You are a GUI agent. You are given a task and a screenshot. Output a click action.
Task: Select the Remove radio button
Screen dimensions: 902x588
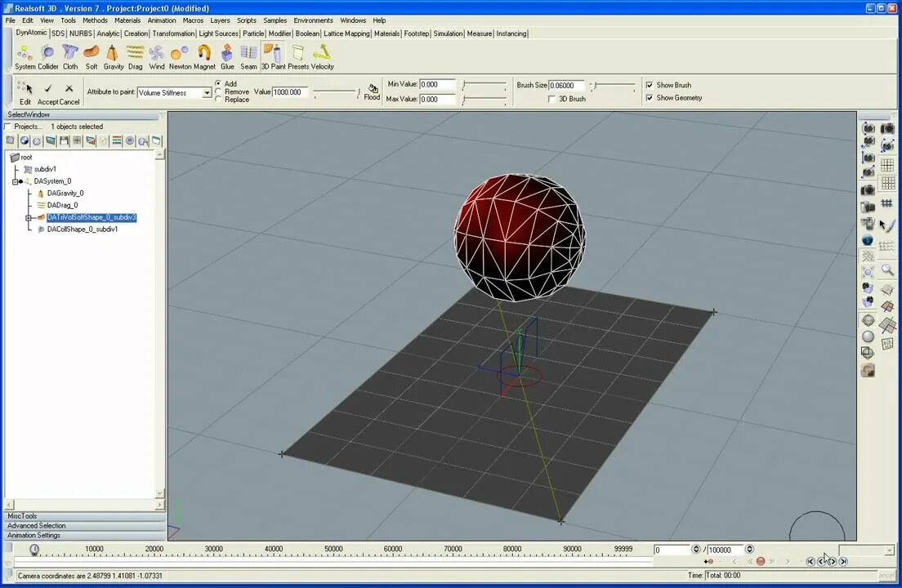(219, 92)
